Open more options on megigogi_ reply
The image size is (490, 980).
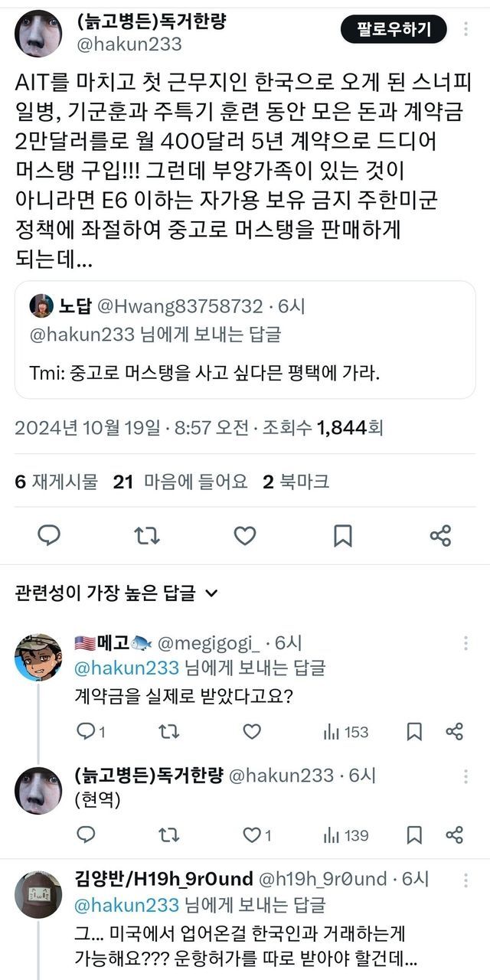(x=463, y=643)
